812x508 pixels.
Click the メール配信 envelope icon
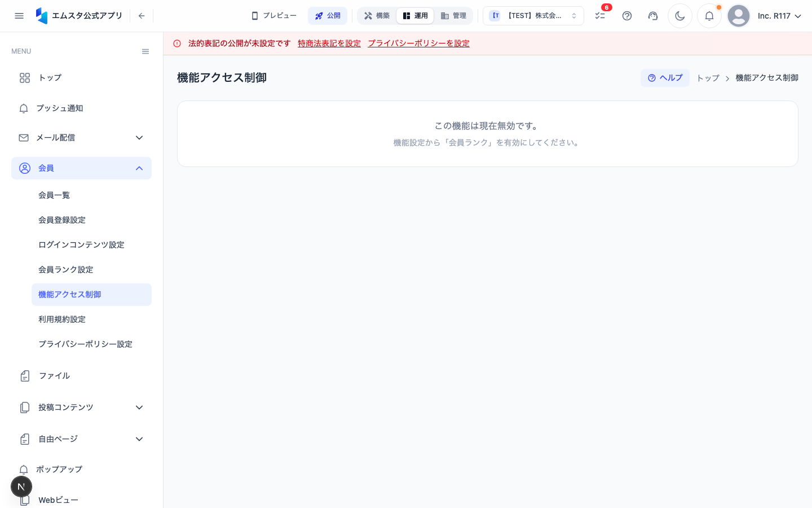24,138
